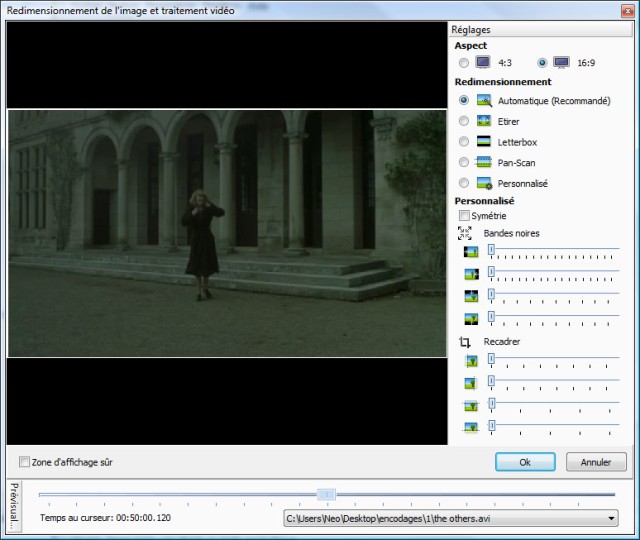The image size is (640, 540).
Task: Click the fourth Recadrer slider handle
Action: pos(492,425)
